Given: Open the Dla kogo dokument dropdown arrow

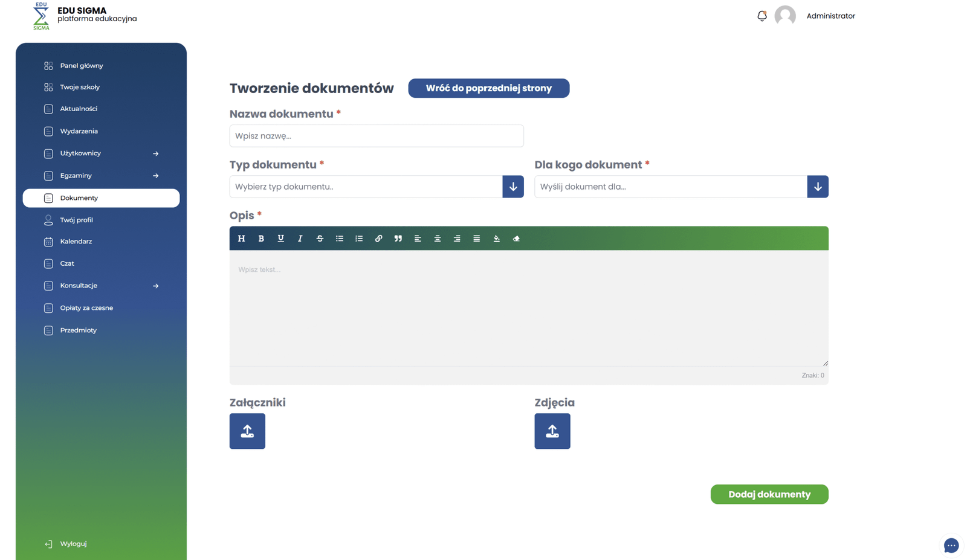Looking at the screenshot, I should click(x=817, y=187).
